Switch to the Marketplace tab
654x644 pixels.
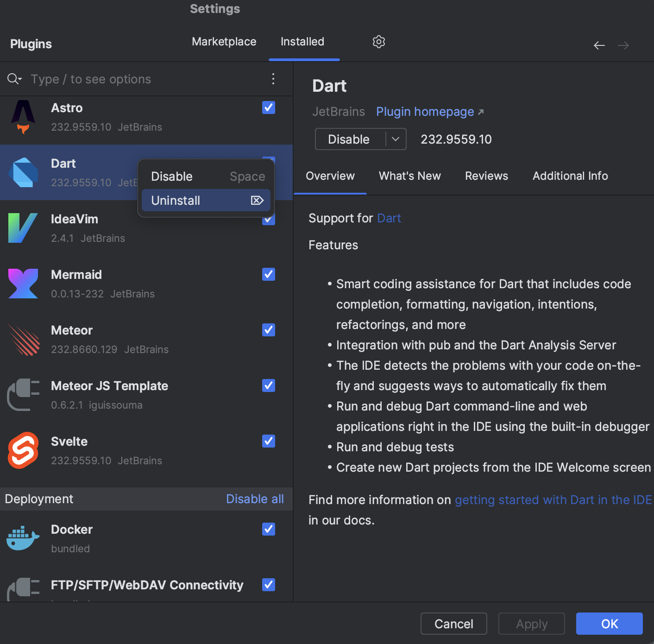(x=224, y=42)
